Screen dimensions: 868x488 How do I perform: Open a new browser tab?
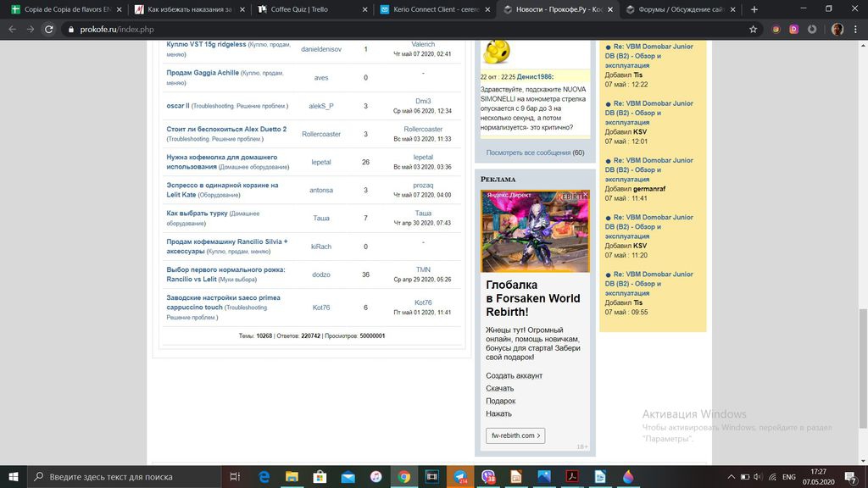(754, 9)
